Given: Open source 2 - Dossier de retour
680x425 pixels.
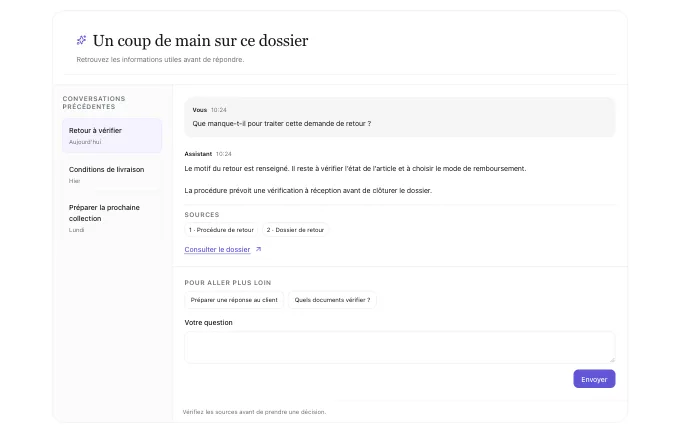Looking at the screenshot, I should click(x=295, y=230).
